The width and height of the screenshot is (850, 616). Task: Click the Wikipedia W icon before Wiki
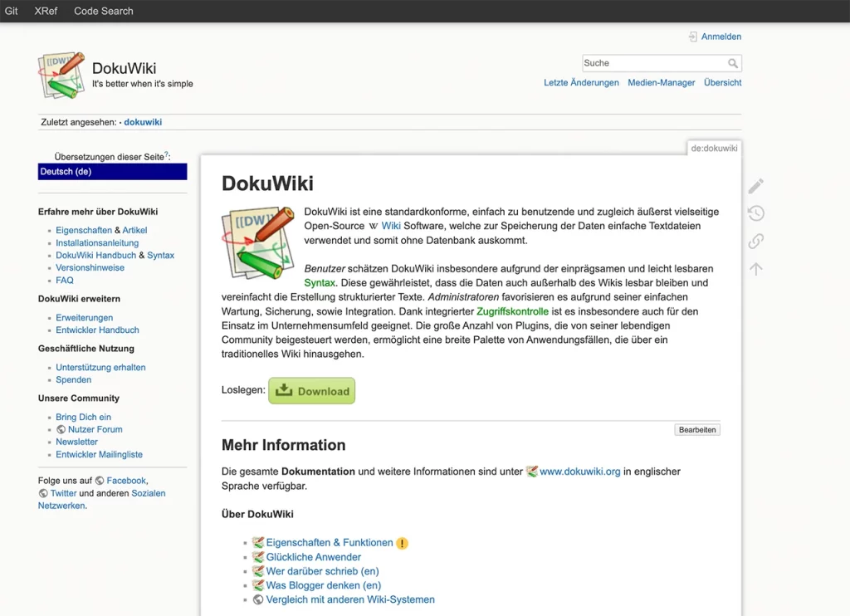(x=374, y=226)
